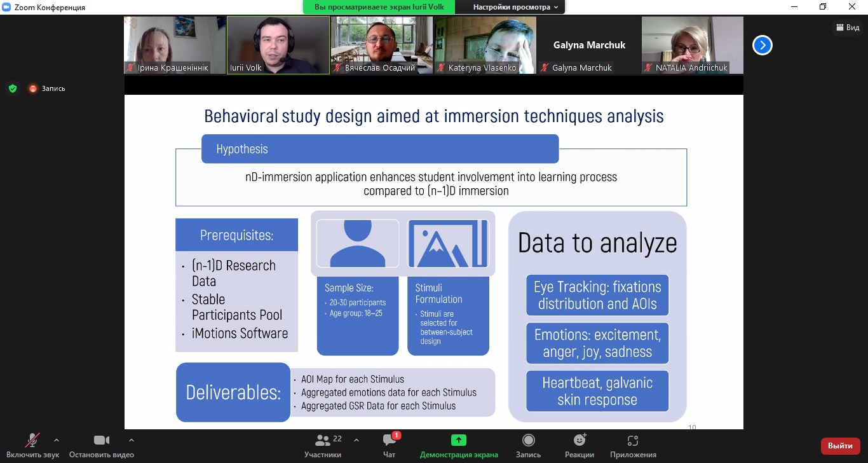Click the red Выйти leave button
Image resolution: width=868 pixels, height=463 pixels.
coord(840,446)
